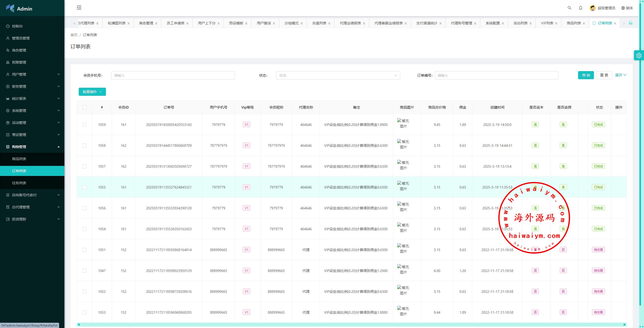Open the search magnifier icon

[x=570, y=8]
